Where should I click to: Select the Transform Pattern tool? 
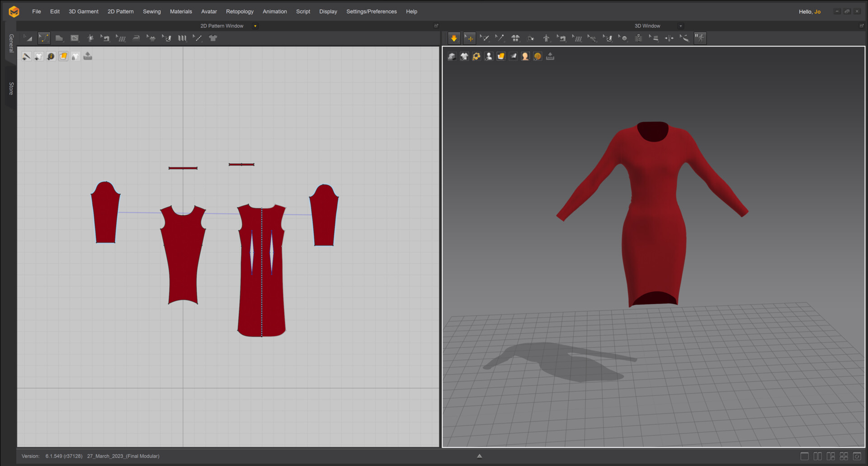click(x=27, y=38)
